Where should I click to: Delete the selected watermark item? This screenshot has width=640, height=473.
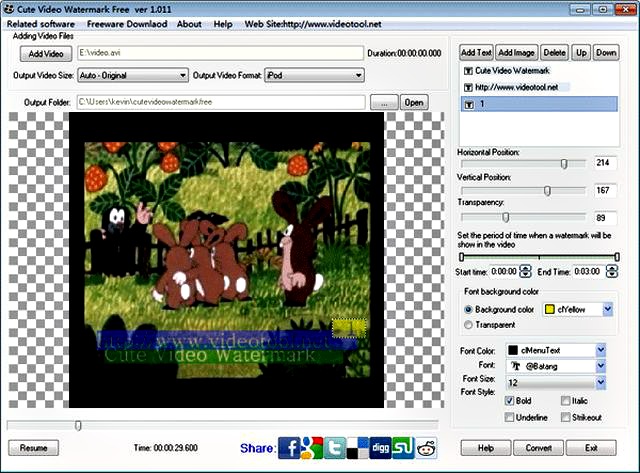(554, 52)
